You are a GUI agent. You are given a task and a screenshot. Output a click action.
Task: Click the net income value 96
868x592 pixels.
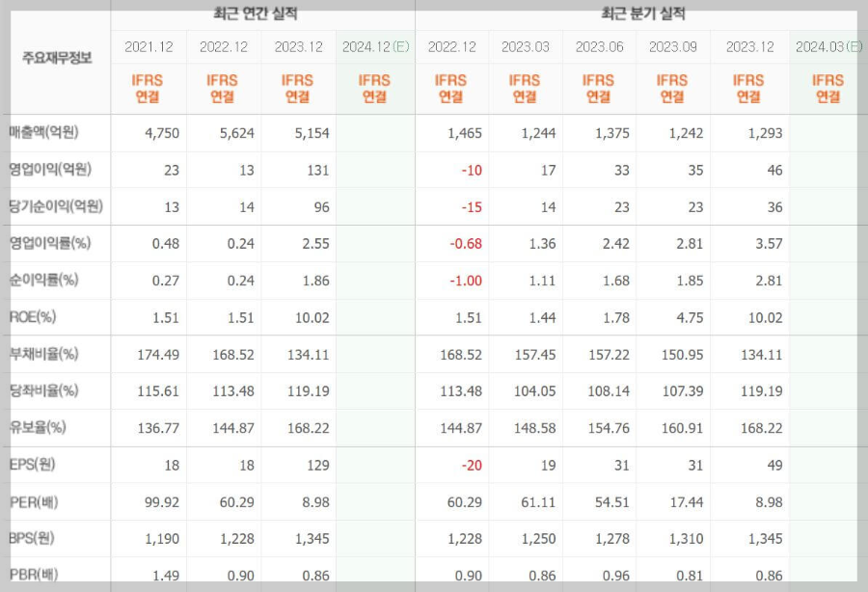point(321,207)
